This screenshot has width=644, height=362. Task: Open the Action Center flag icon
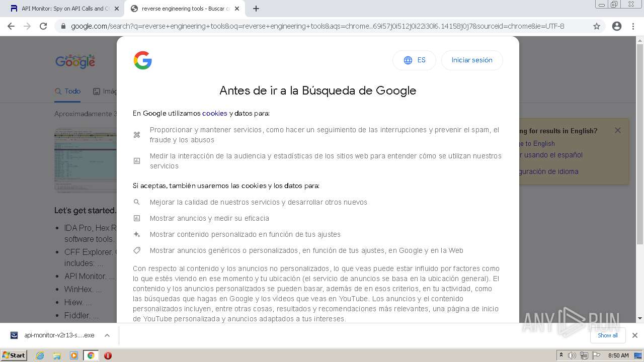tap(595, 355)
